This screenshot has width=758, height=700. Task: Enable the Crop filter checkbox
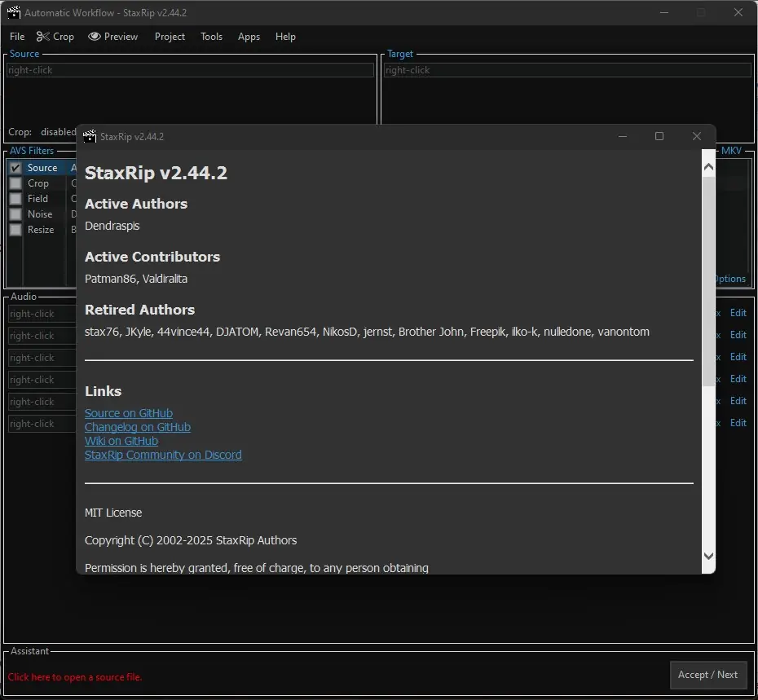(15, 183)
